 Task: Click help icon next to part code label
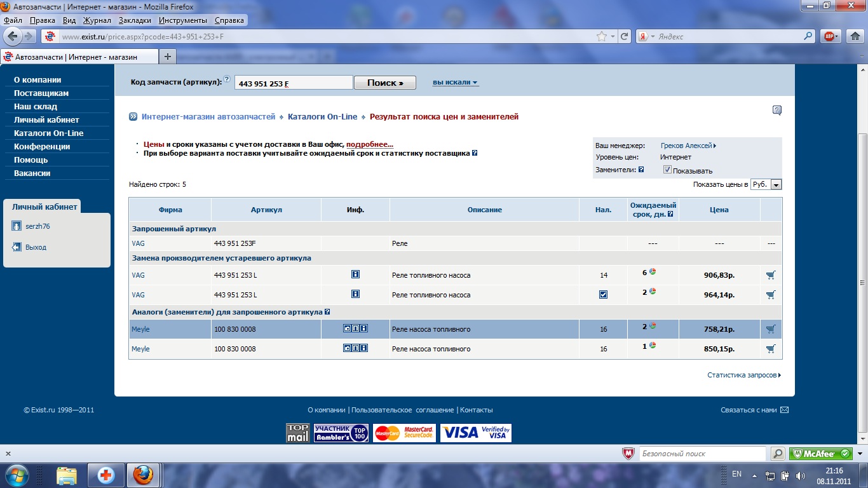point(227,79)
